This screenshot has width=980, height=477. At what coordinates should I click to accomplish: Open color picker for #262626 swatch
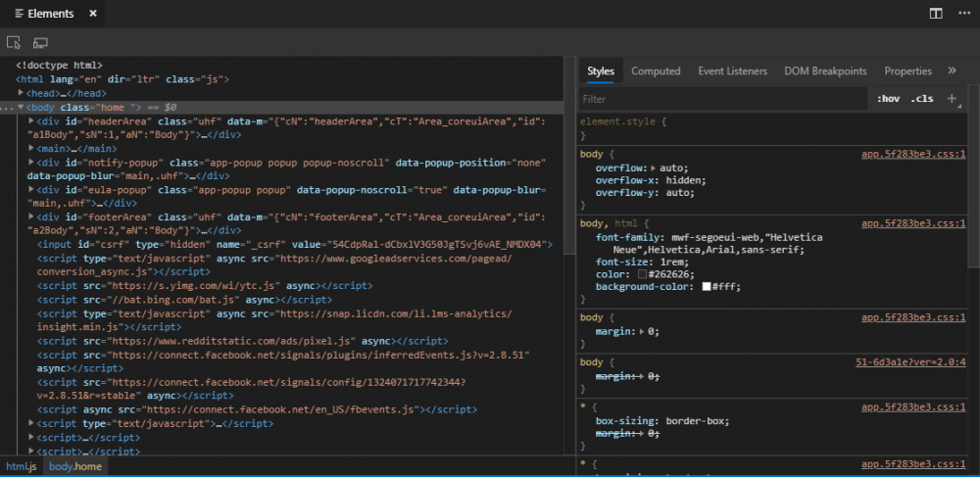643,274
